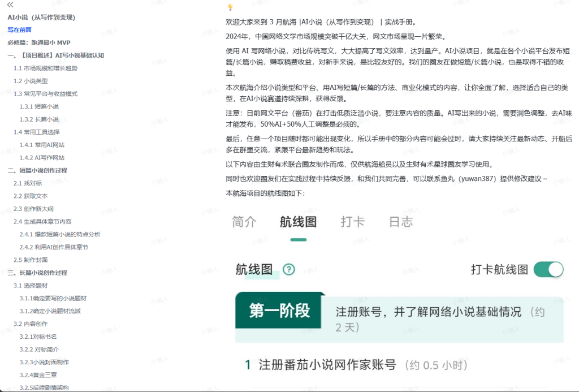The image size is (579, 392).
Task: Select outline item 2.1 找对标
Action: tap(28, 183)
